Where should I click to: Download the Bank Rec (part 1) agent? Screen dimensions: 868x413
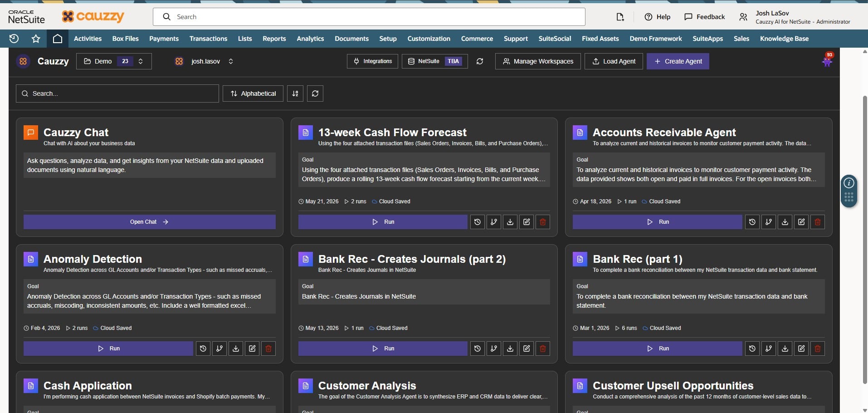coord(785,349)
